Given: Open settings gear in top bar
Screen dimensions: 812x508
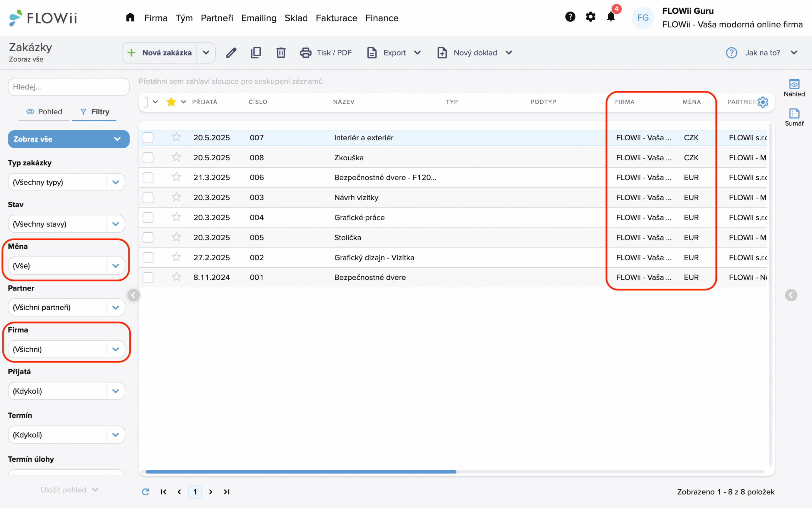Looking at the screenshot, I should (591, 17).
